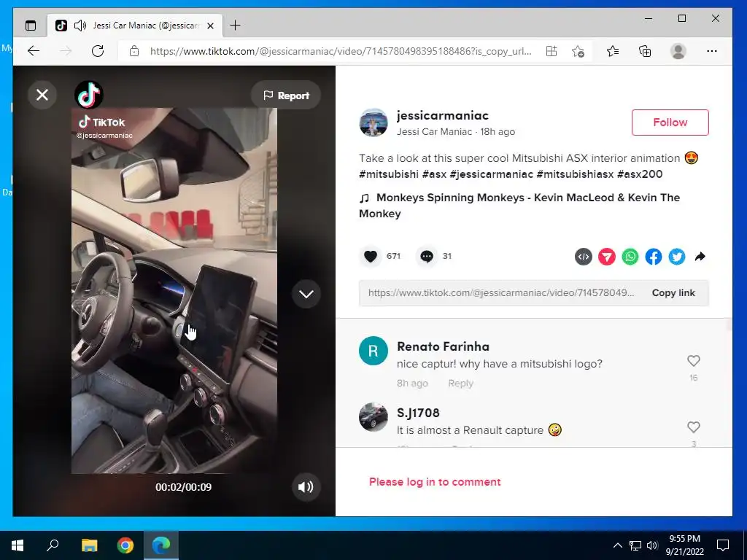The image size is (747, 560).
Task: Open system volume tray icon
Action: pos(652,545)
